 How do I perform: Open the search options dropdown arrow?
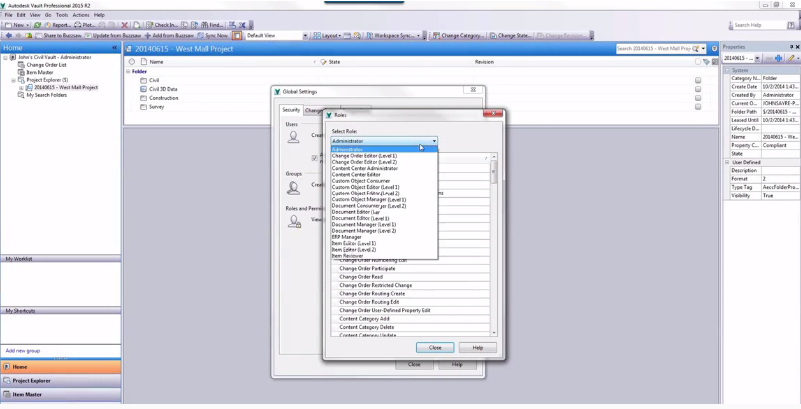tap(703, 49)
